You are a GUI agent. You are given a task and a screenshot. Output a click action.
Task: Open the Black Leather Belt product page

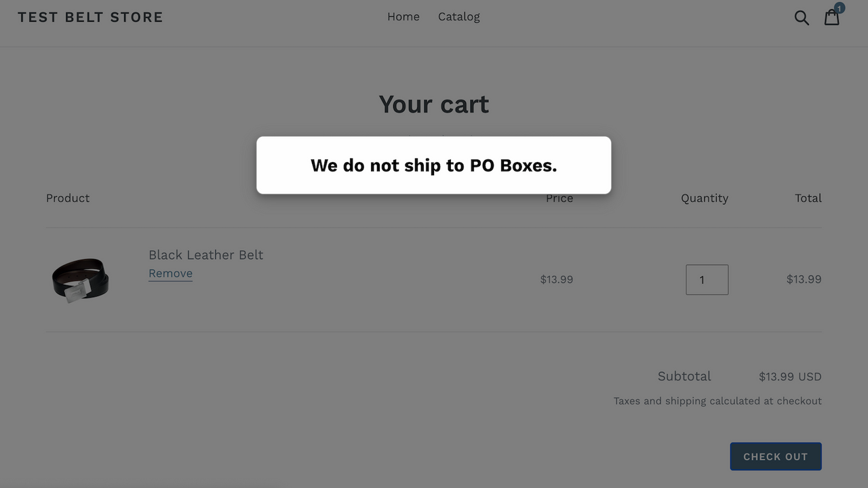click(205, 255)
